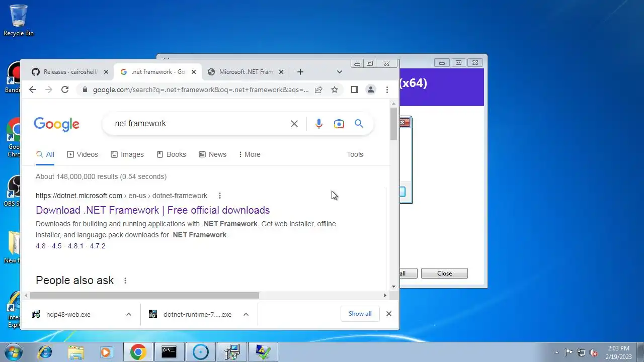Open the 4.8.1 version sublink

click(x=75, y=246)
